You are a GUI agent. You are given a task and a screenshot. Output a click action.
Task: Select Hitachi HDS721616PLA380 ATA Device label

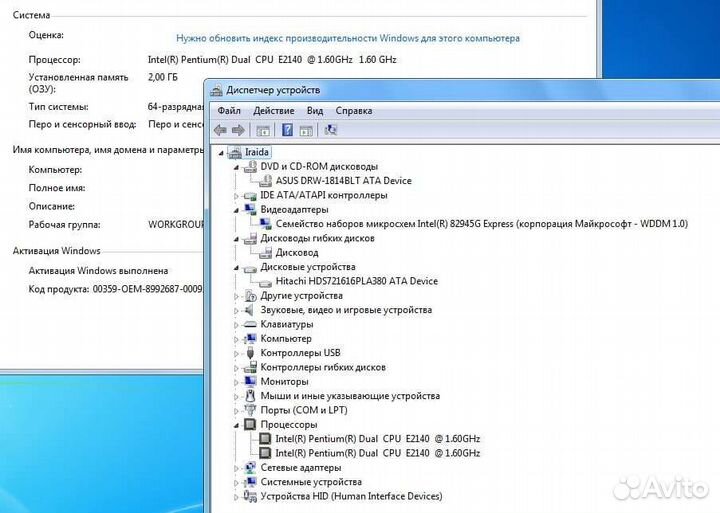pos(356,281)
